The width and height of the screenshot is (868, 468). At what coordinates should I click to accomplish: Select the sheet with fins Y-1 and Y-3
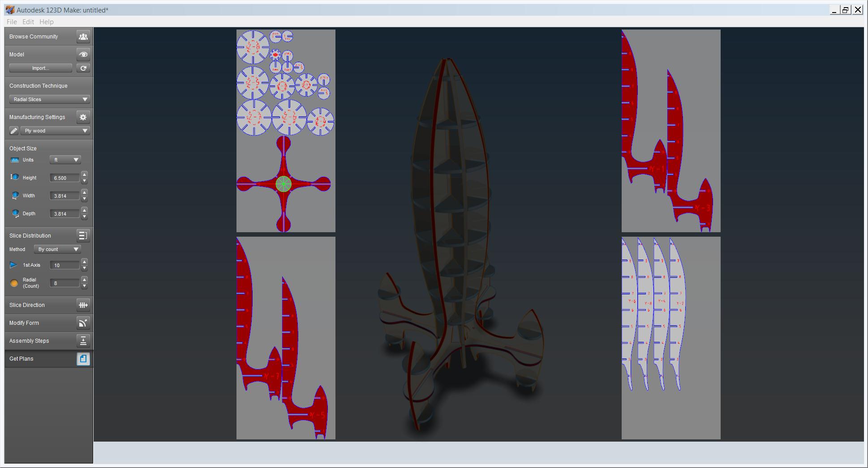671,131
